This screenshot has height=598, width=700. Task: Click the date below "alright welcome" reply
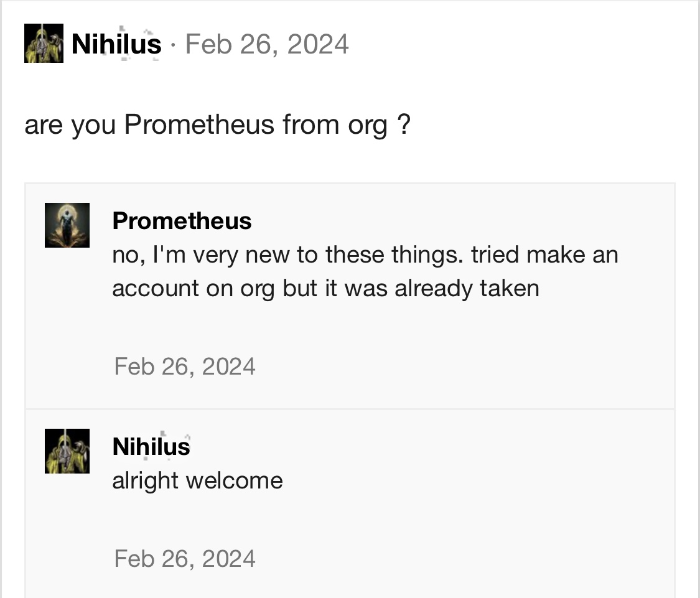pyautogui.click(x=185, y=558)
